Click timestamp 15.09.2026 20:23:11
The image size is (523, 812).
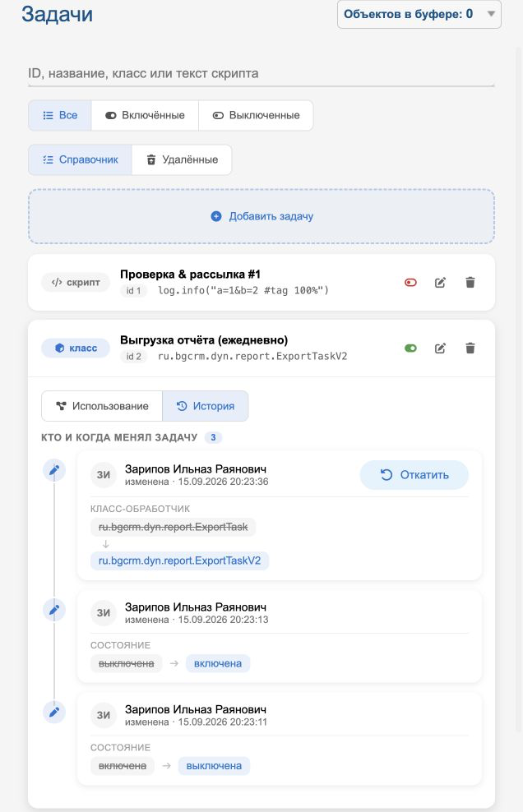click(x=222, y=722)
